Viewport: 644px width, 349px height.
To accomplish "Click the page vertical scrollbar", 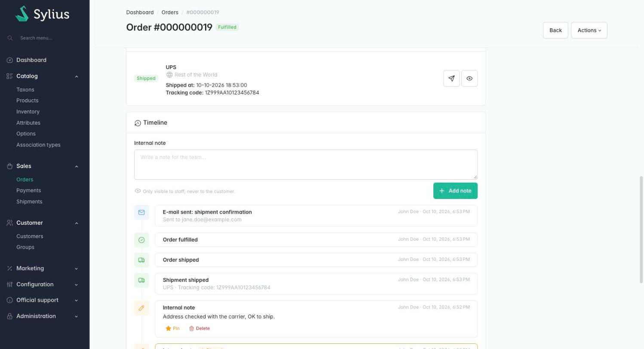I will pyautogui.click(x=642, y=230).
